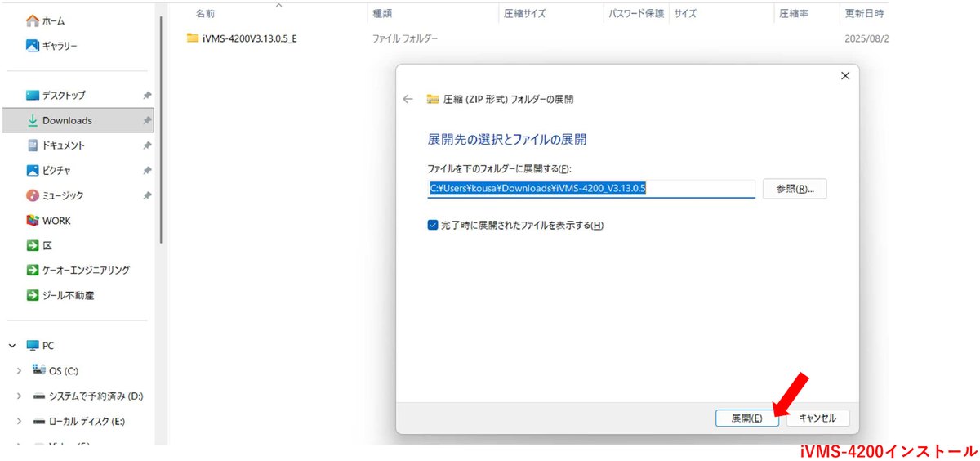This screenshot has height=461, width=980.
Task: Click the ピクチャ image icon
Action: click(33, 171)
